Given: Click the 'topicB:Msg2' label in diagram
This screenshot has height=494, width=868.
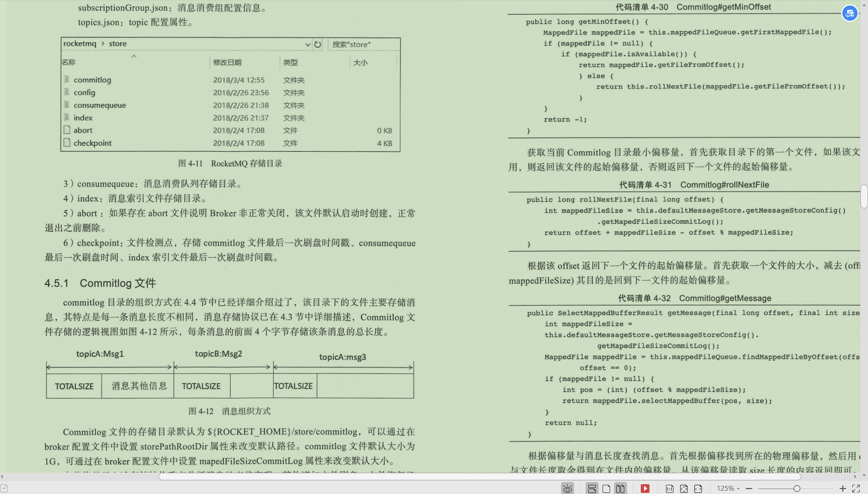Looking at the screenshot, I should coord(219,354).
